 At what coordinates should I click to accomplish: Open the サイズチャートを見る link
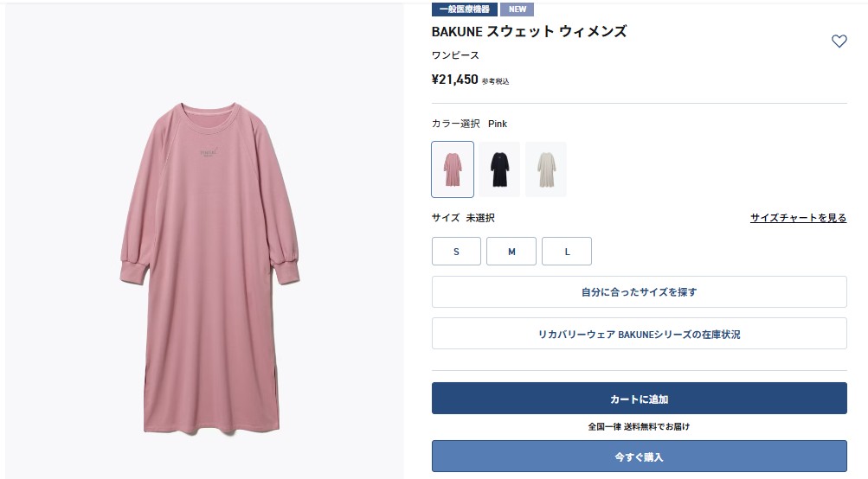[x=798, y=218]
